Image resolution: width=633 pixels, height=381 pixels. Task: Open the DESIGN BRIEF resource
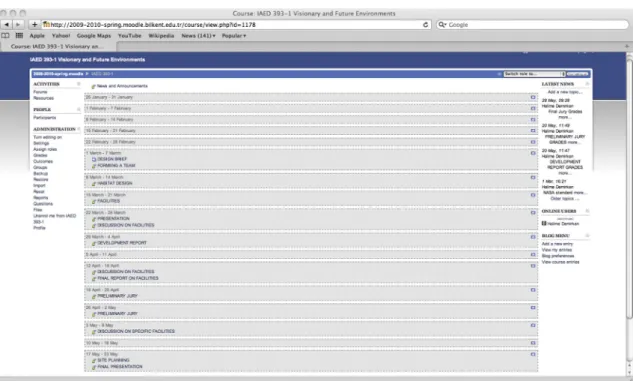[x=112, y=159]
